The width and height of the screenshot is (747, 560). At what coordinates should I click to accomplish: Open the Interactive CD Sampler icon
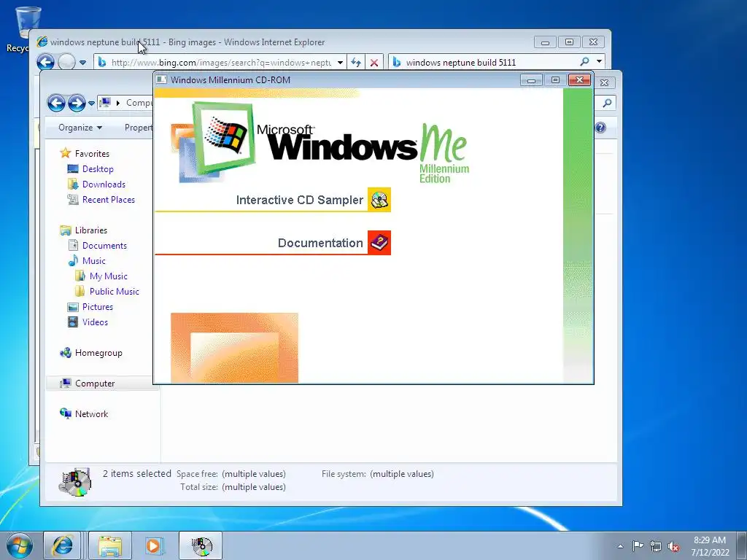[379, 200]
